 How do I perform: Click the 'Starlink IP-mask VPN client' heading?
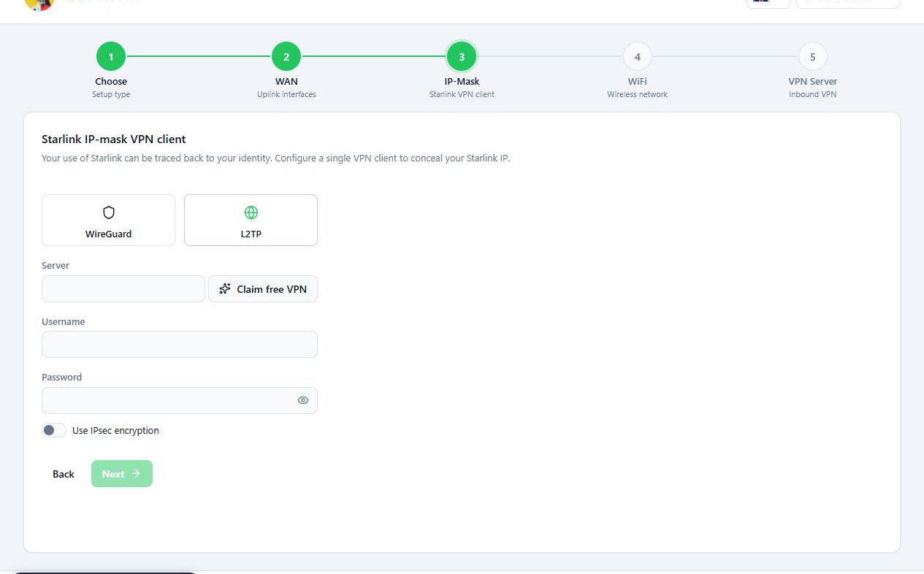coord(114,139)
